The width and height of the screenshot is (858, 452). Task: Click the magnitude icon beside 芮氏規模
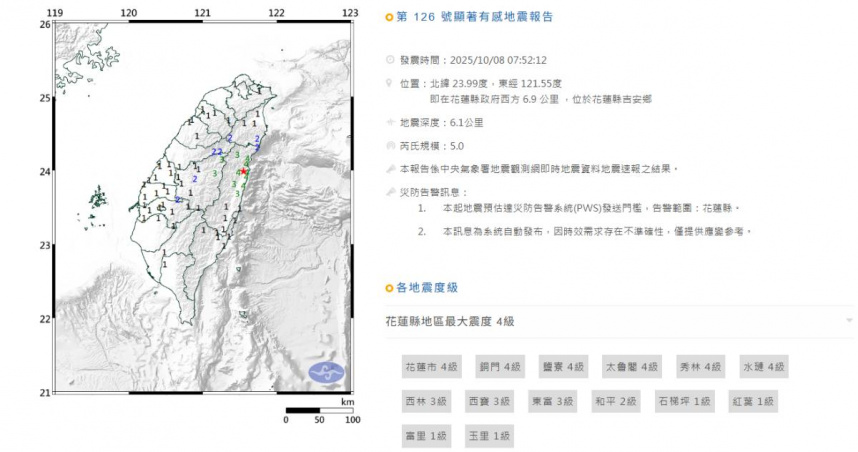390,146
